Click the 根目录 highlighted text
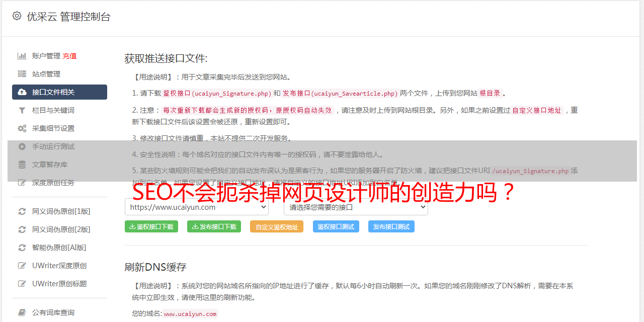 click(490, 93)
